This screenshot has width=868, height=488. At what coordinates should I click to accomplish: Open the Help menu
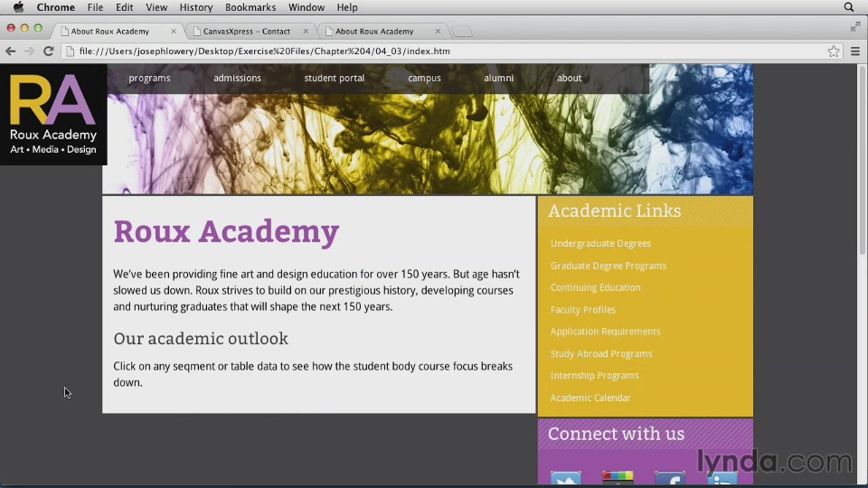(347, 7)
